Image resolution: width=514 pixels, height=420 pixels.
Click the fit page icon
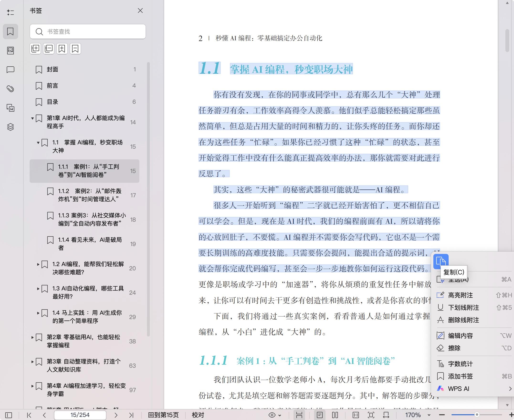(371, 415)
